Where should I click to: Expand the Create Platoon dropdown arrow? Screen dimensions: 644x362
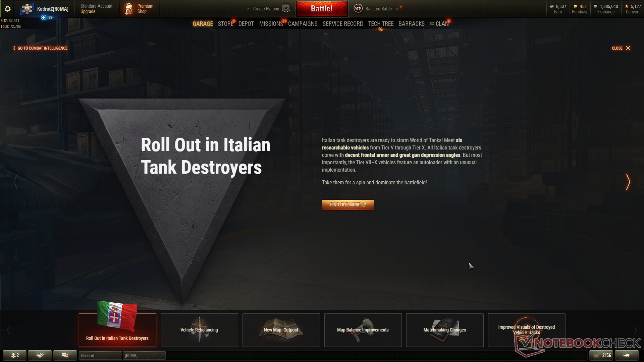[248, 9]
